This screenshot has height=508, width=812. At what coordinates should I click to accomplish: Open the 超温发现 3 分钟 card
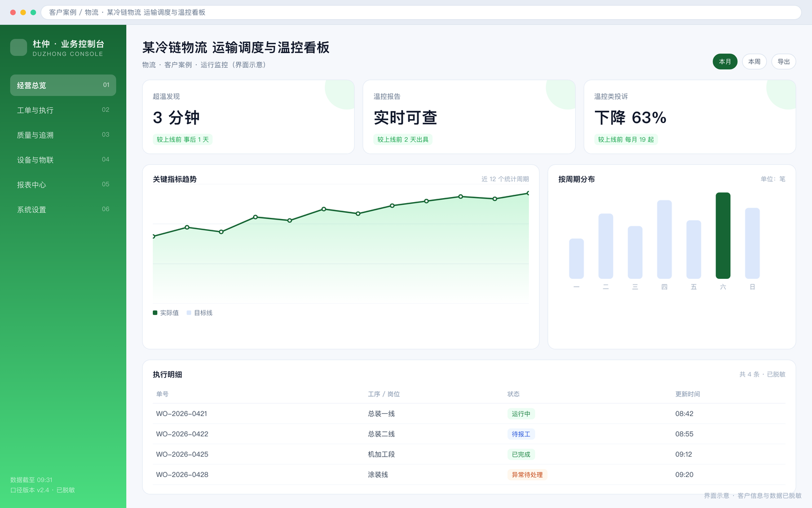[x=248, y=117]
